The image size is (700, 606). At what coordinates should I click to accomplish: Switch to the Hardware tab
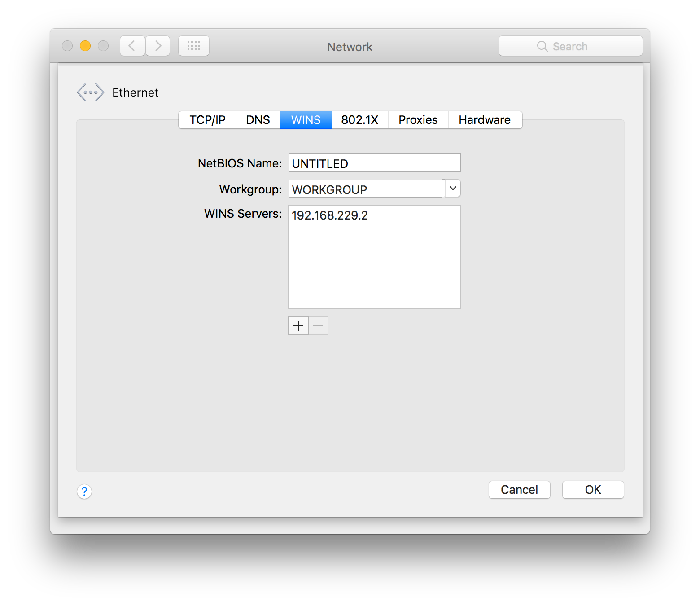(485, 120)
